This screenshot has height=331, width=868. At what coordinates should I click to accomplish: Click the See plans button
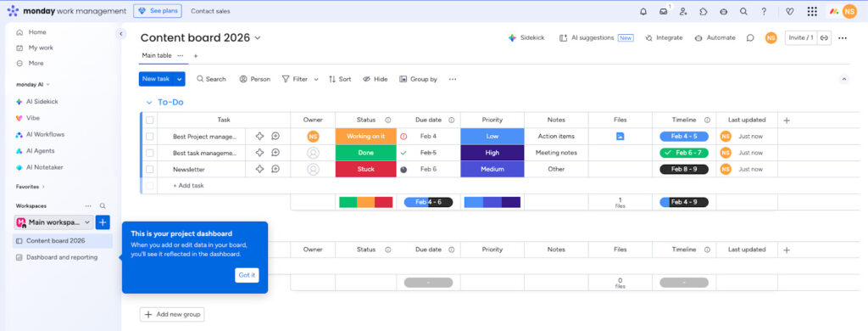[158, 11]
